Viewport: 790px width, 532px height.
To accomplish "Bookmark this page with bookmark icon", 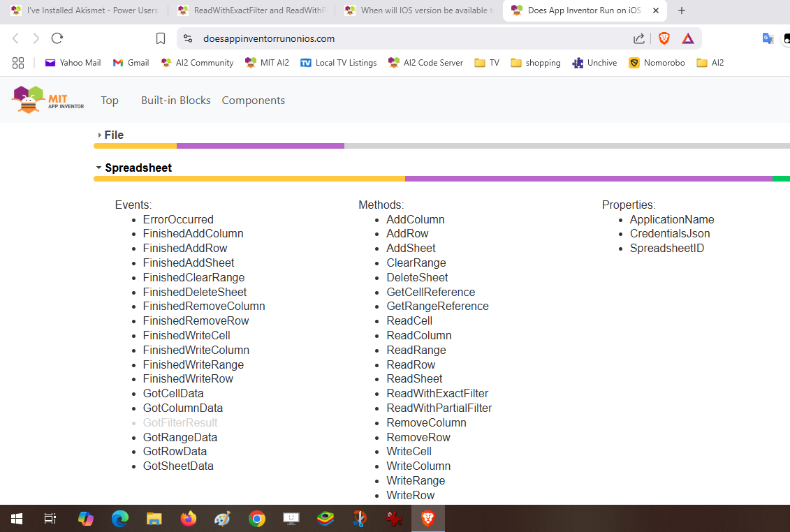I will tap(160, 38).
